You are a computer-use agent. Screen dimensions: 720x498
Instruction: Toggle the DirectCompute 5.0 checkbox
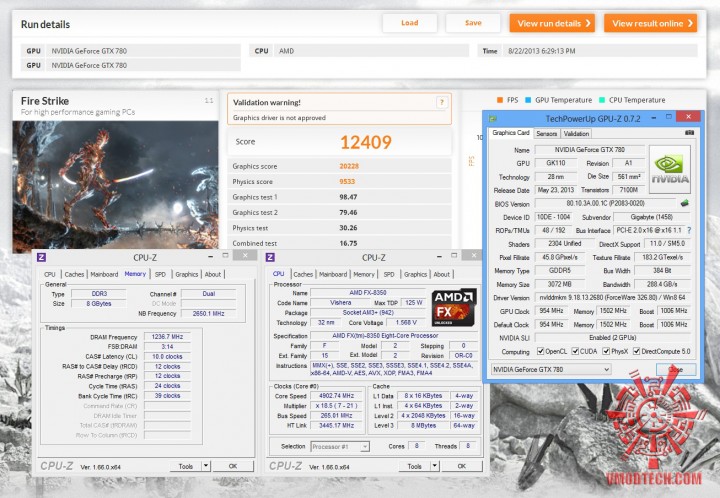(x=636, y=351)
